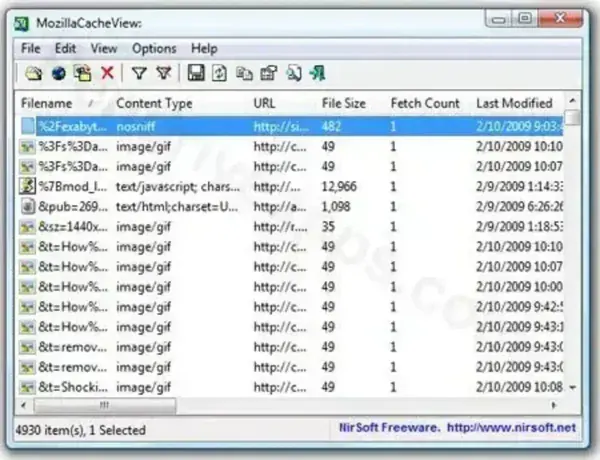Viewport: 600px width, 460px height.
Task: Click the horizontal scrollbar left arrow
Action: [x=23, y=405]
